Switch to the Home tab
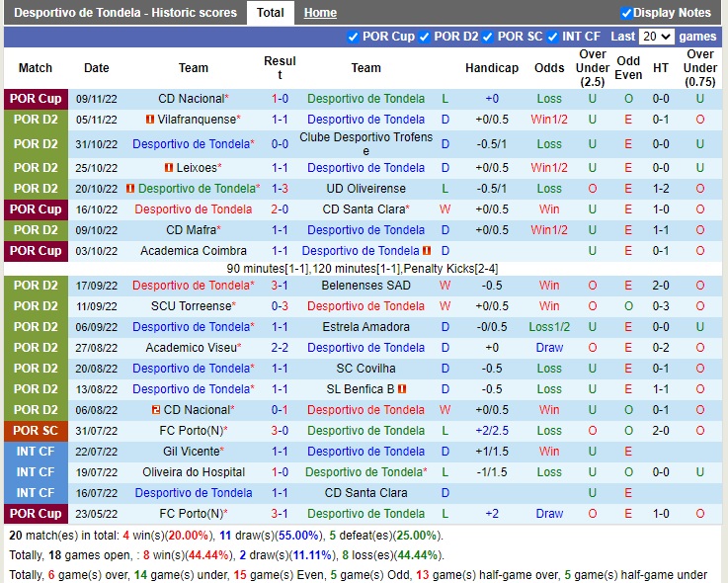 tap(320, 13)
